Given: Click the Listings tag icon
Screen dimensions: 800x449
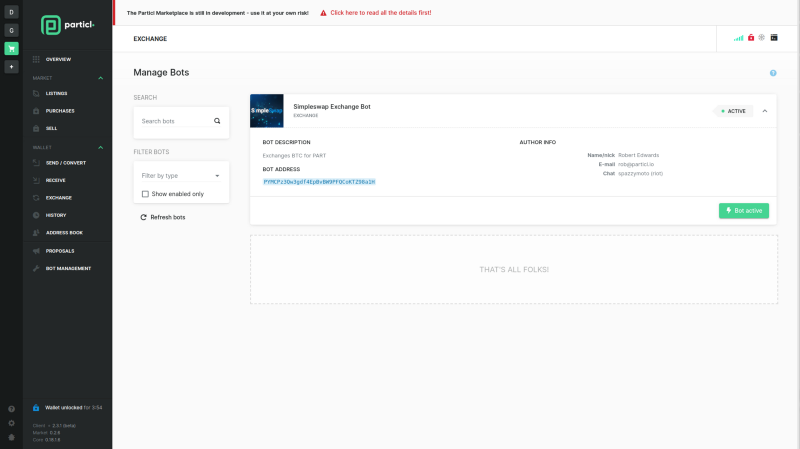Looking at the screenshot, I should 36,93.
